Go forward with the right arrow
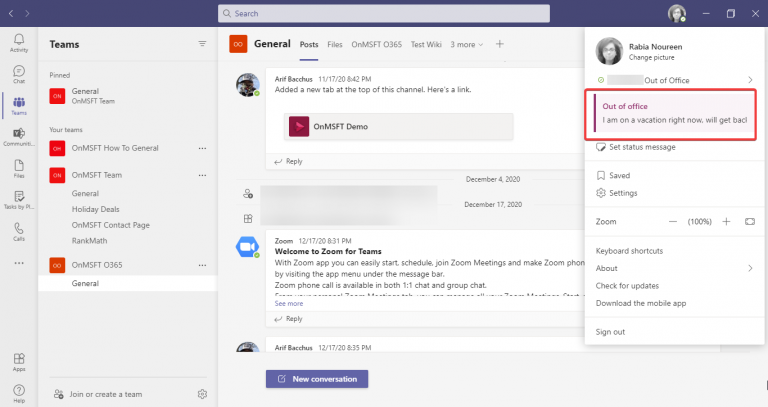Viewport: 768px width, 407px height. (x=27, y=13)
